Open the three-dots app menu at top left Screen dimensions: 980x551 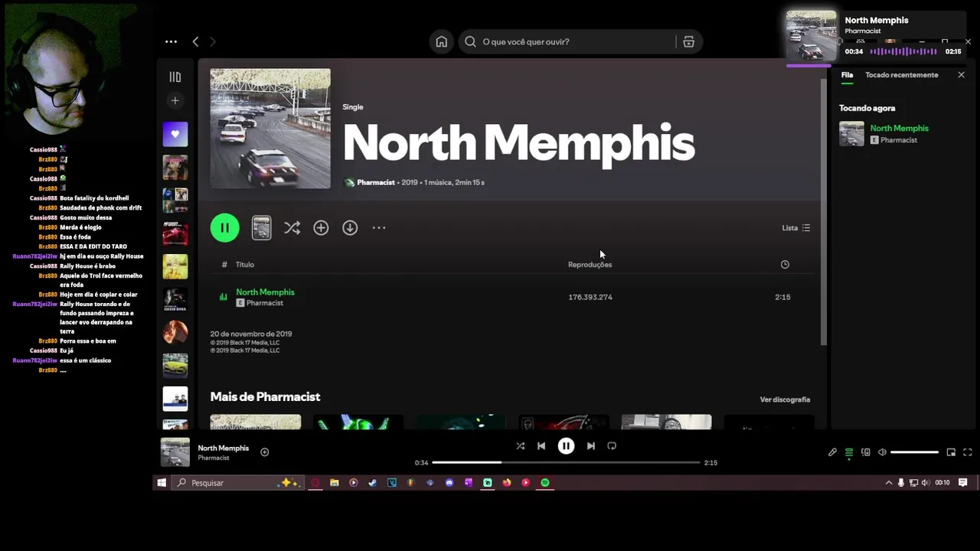coord(171,42)
